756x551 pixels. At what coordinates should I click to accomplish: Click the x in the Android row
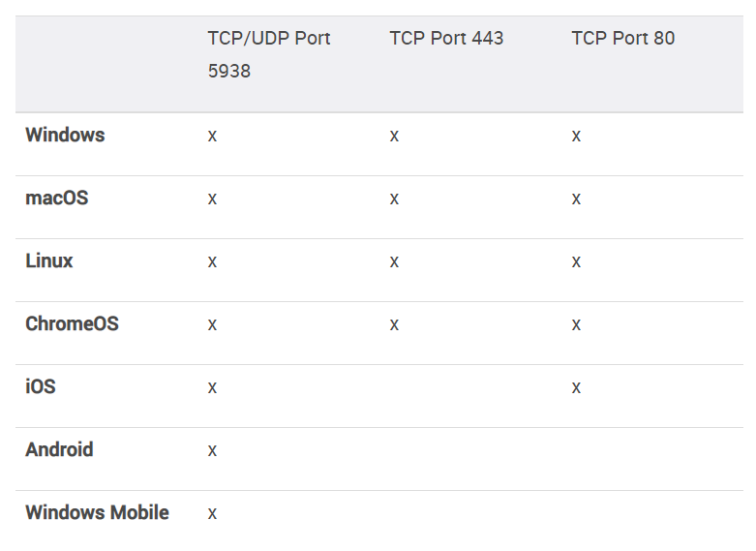coord(212,451)
